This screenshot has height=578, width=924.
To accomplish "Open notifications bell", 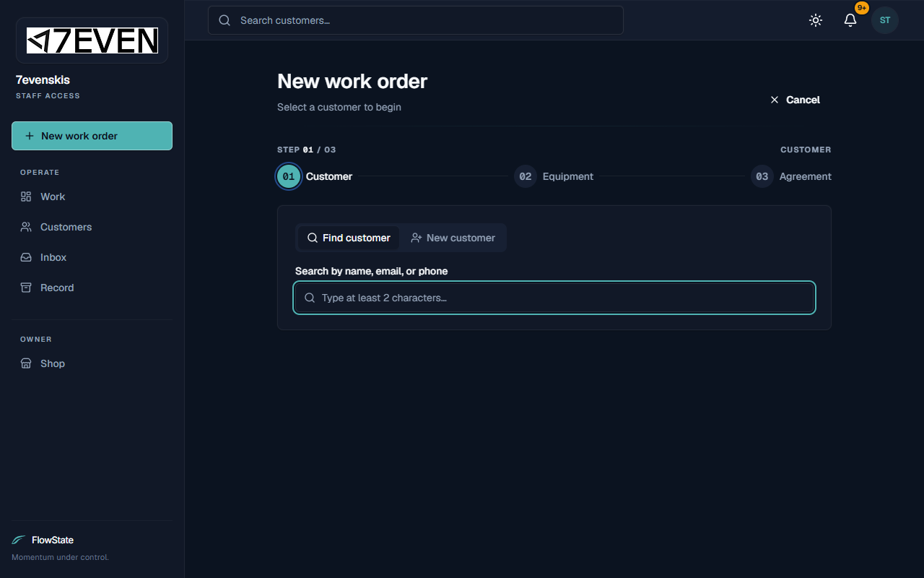I will tap(850, 20).
